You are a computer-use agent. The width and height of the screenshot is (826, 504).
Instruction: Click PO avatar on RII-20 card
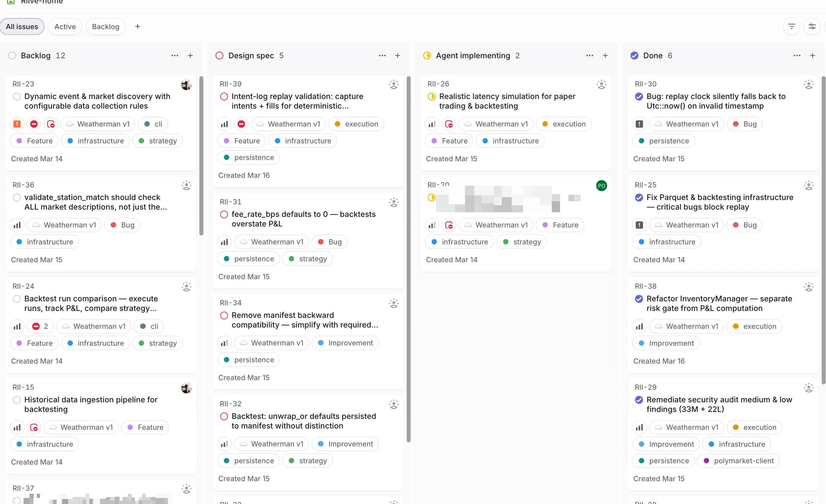point(601,186)
